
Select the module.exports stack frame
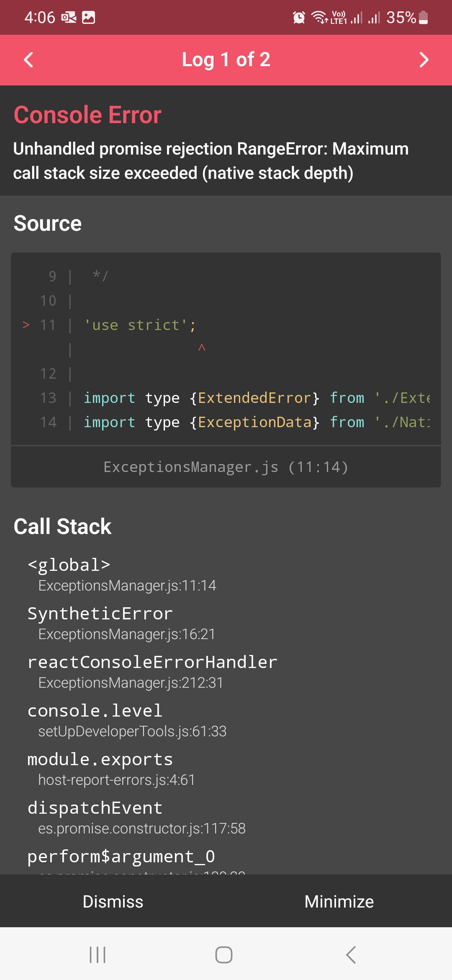click(226, 769)
